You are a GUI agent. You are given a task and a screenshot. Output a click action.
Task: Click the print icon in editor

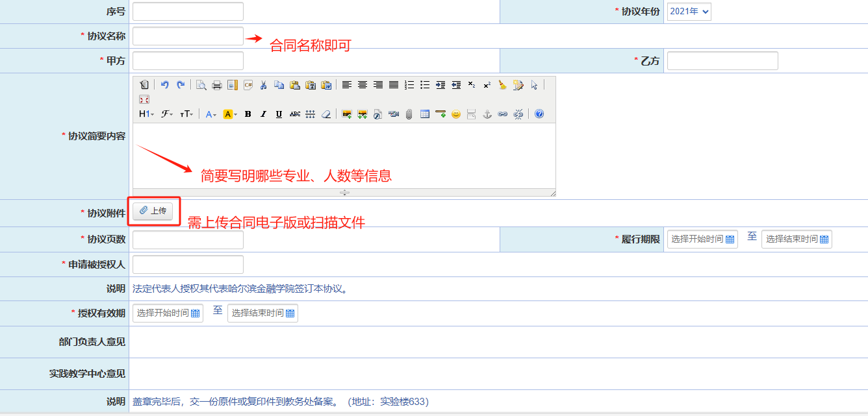[217, 85]
